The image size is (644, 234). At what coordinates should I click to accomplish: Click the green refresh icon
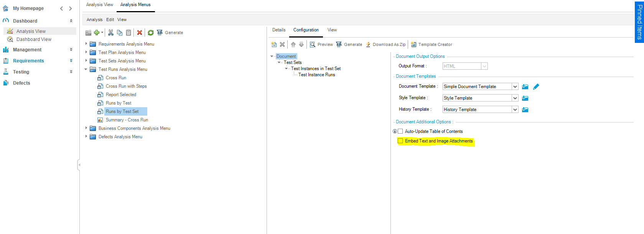(x=151, y=33)
